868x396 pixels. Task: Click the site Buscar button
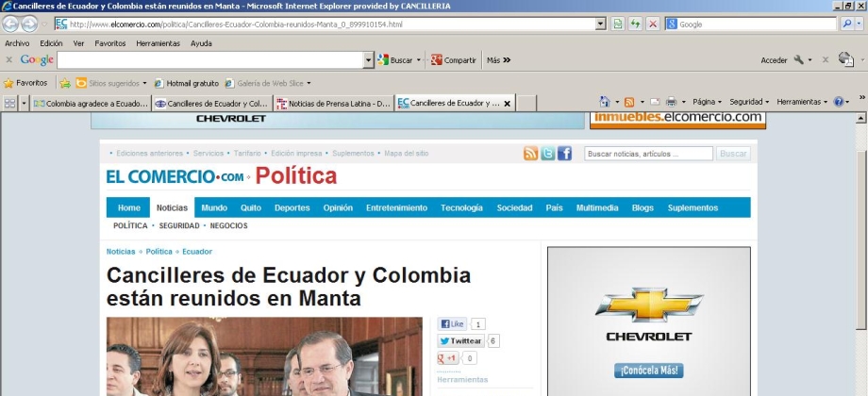733,154
